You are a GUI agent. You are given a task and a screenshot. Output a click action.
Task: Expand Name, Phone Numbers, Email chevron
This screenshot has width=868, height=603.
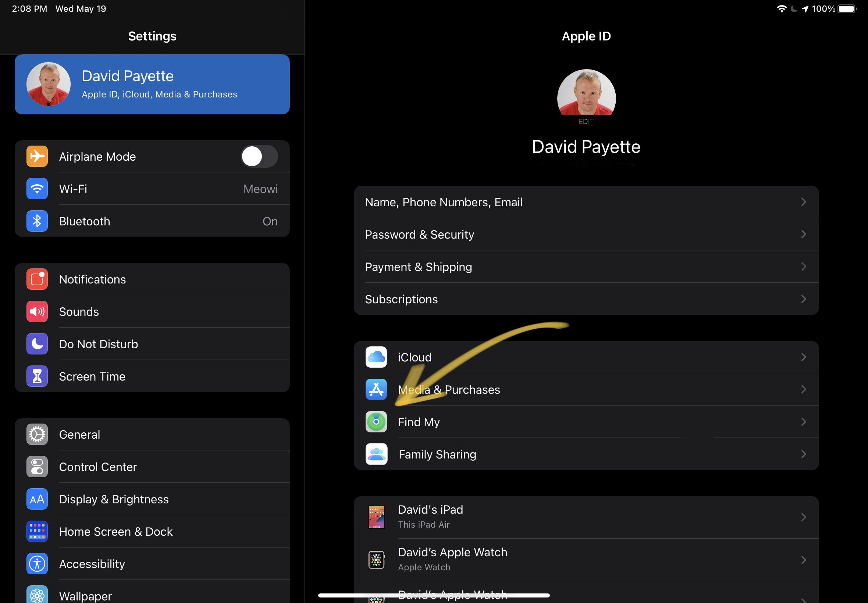coord(804,202)
